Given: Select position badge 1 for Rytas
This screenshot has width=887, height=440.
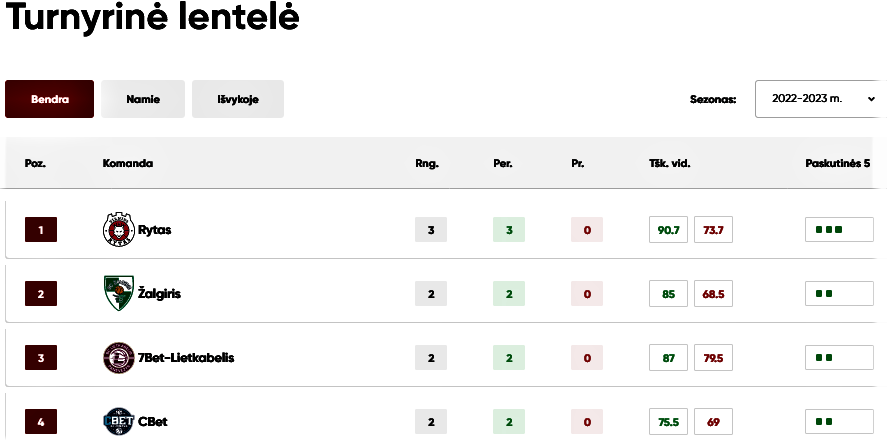Looking at the screenshot, I should (41, 230).
